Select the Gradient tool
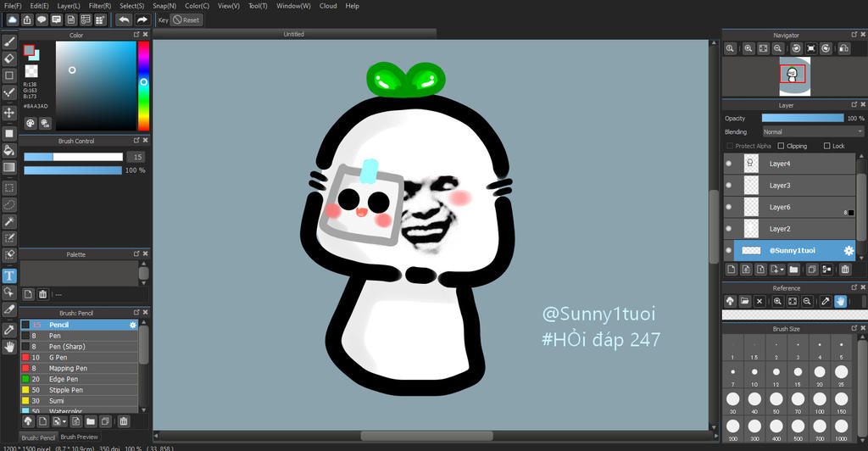The height and width of the screenshot is (451, 868). coord(9,167)
